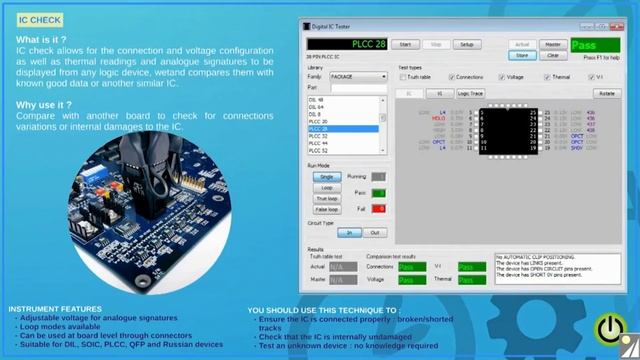Click the green Pass counter indicator
The image size is (640, 360).
[378, 193]
